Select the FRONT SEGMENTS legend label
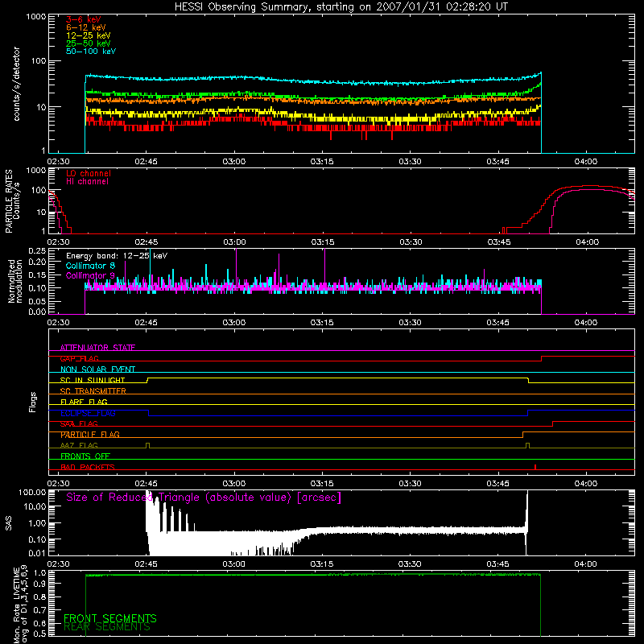 pyautogui.click(x=110, y=618)
